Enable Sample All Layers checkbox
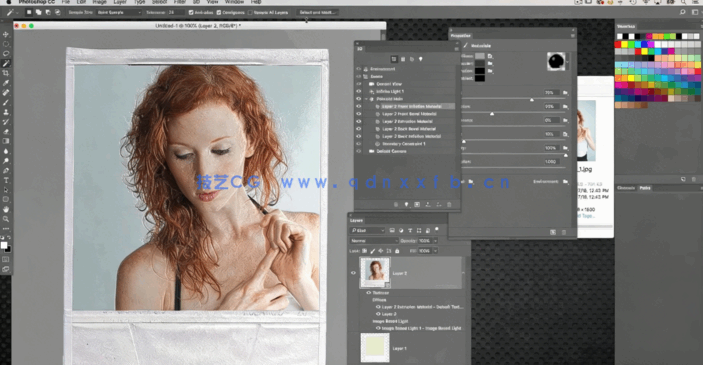The height and width of the screenshot is (365, 703). tap(250, 13)
